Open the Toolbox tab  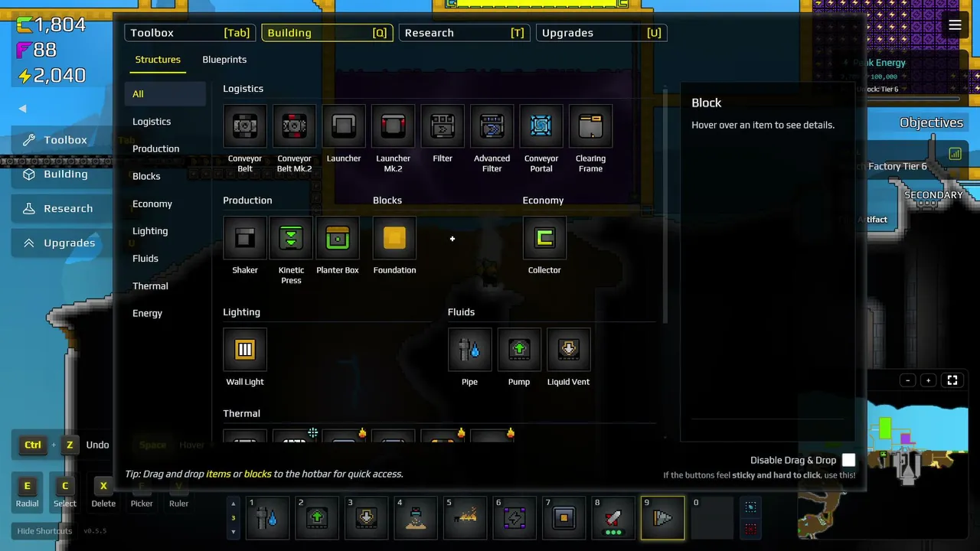coord(190,33)
